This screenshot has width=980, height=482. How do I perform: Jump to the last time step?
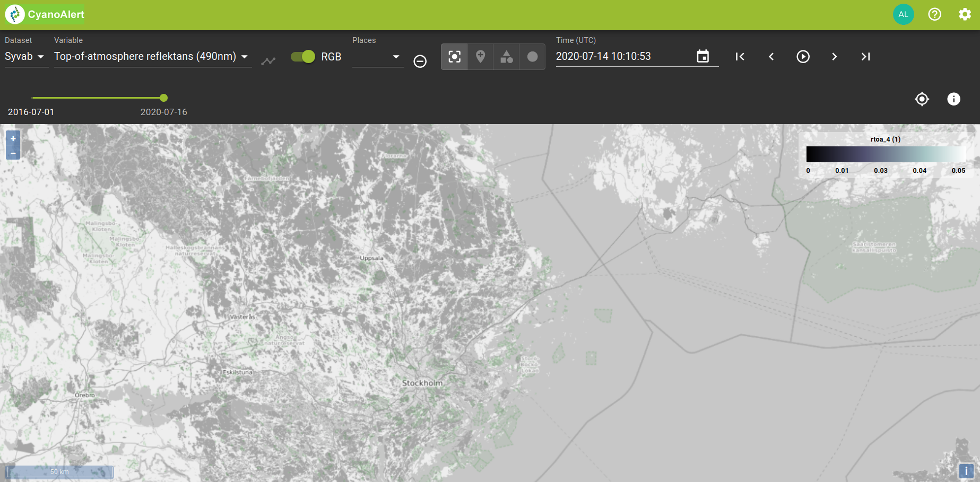coord(865,56)
